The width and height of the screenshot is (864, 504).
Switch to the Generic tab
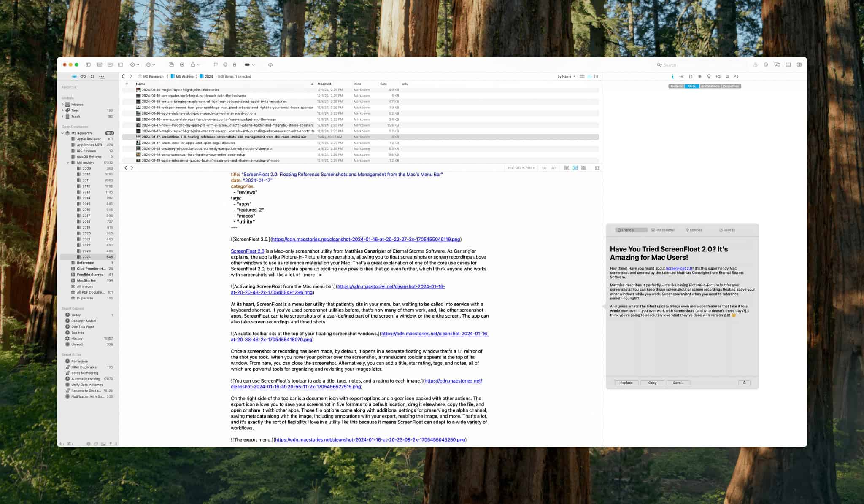pos(677,86)
